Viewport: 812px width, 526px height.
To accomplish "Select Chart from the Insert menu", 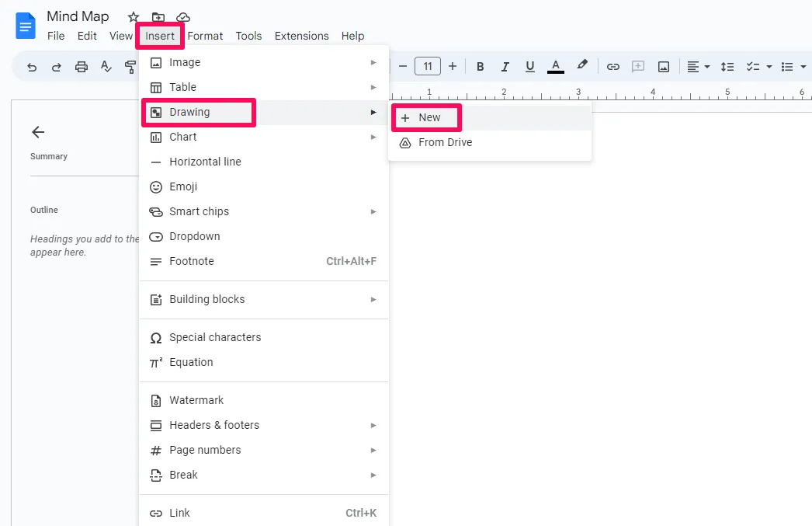I will [182, 137].
